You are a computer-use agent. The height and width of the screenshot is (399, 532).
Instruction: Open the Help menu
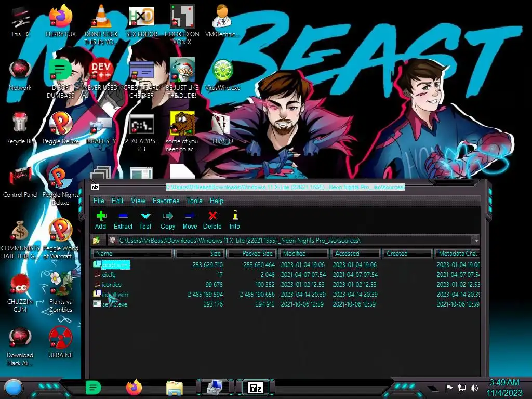click(217, 201)
